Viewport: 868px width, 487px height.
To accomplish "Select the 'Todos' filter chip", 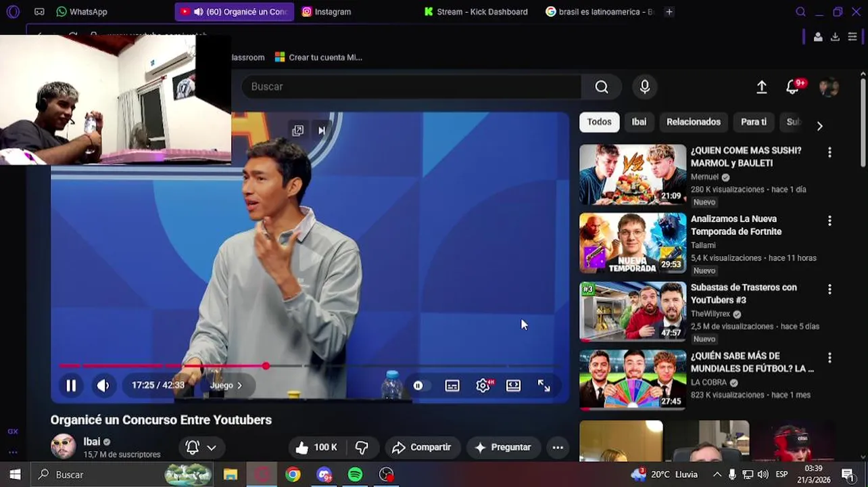I will click(599, 122).
